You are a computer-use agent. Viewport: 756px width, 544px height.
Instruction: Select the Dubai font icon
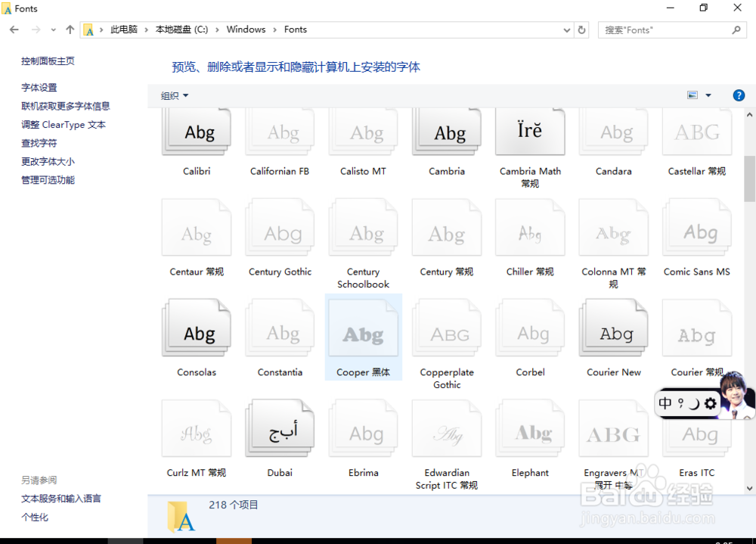pyautogui.click(x=280, y=428)
